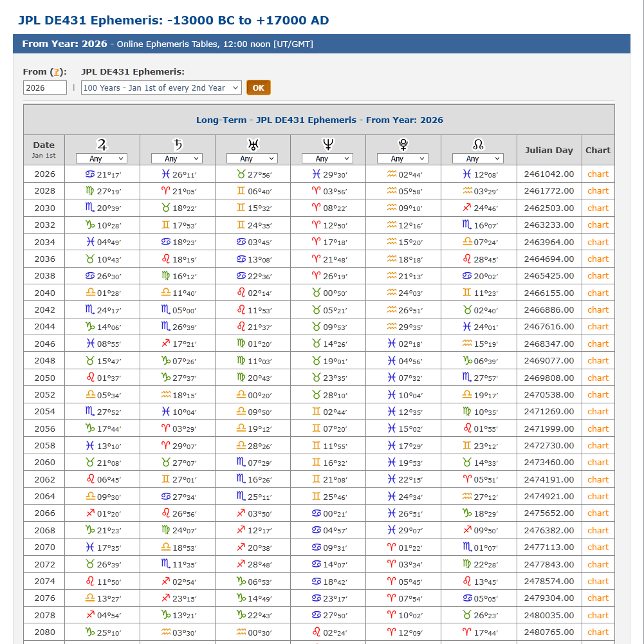Viewport: 644px width, 644px height.
Task: Click the 05°00′ Saturn value in 2042
Action: point(185,310)
